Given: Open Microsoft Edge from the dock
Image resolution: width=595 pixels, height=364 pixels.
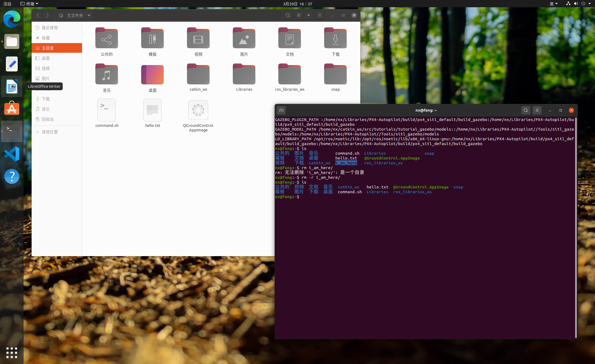Looking at the screenshot, I should pos(12,19).
